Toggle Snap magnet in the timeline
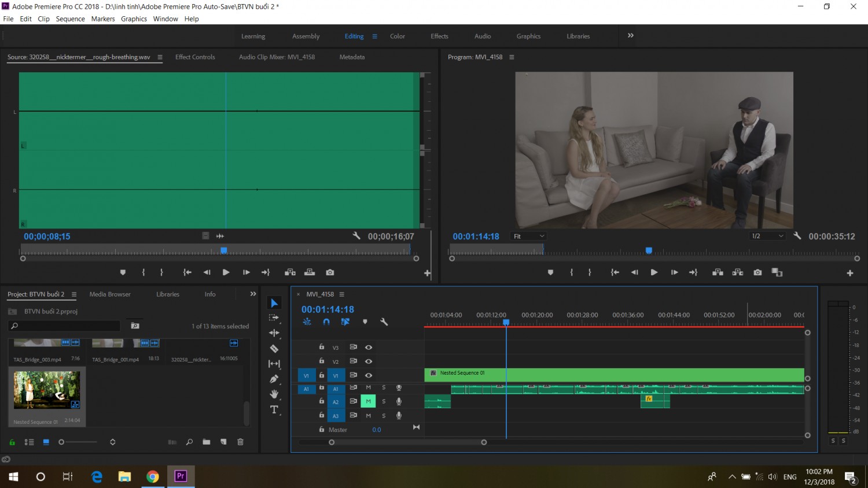 [x=326, y=322]
